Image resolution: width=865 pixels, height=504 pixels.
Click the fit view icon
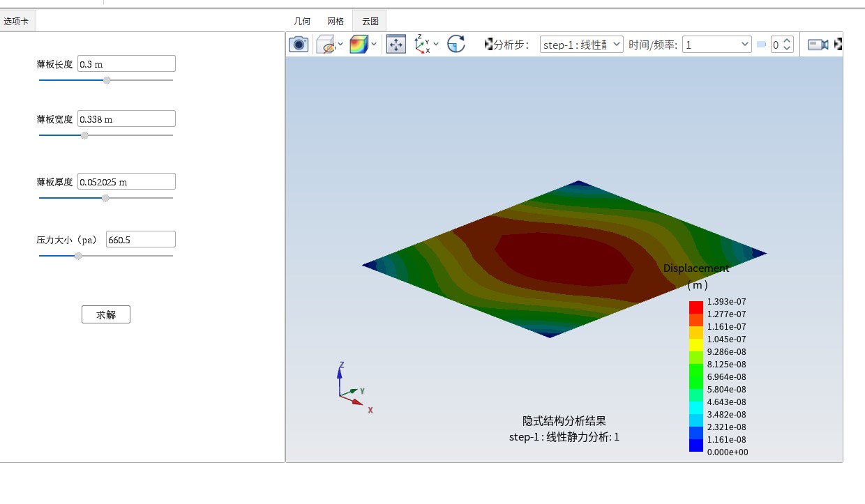point(396,44)
